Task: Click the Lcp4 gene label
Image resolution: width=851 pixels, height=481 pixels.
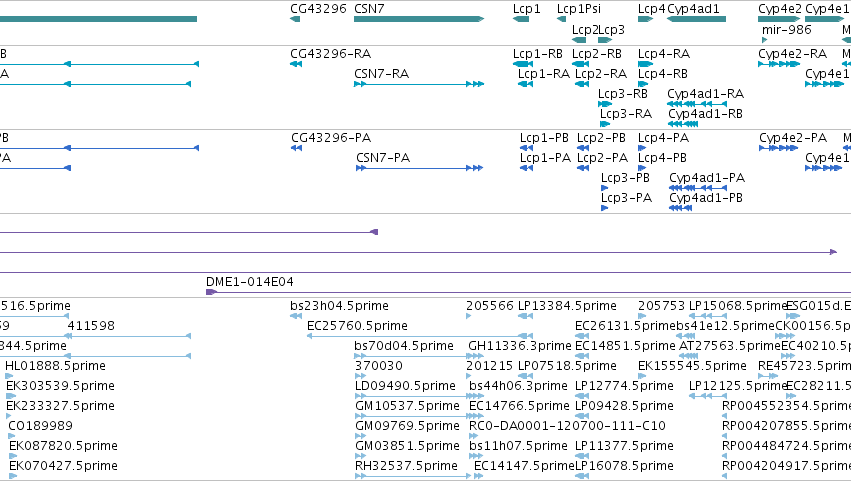Action: [651, 9]
